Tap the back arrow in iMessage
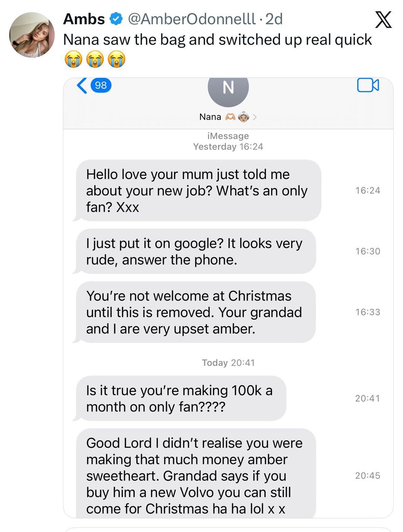The image size is (403, 532). [x=81, y=85]
